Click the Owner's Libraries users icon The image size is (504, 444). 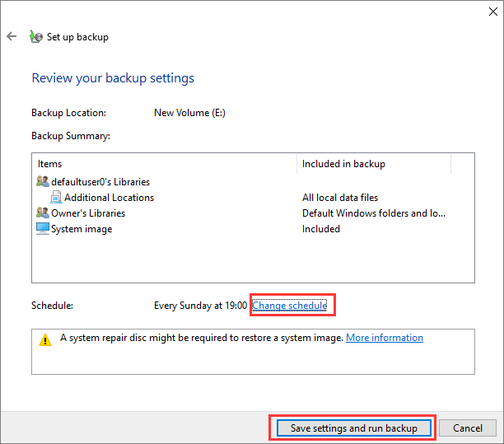coord(43,213)
